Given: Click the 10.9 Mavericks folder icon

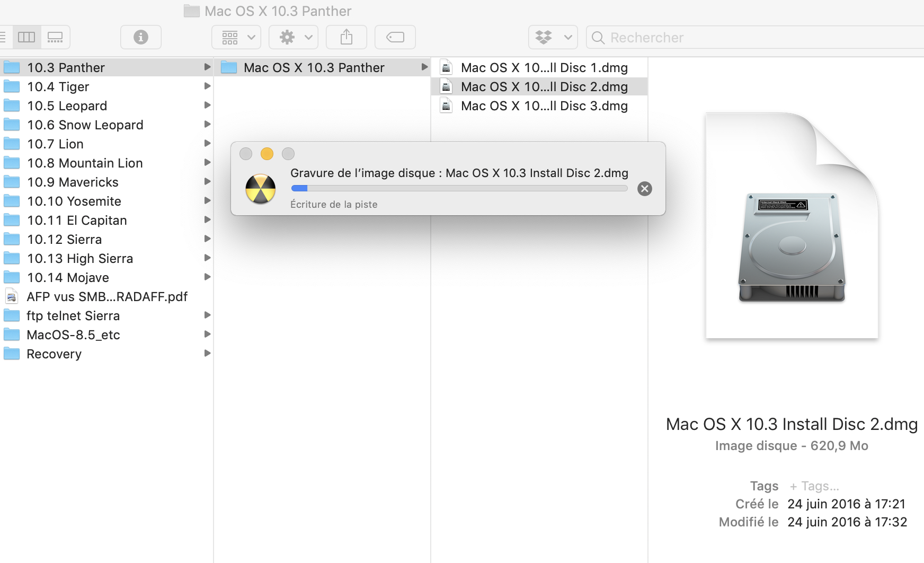Looking at the screenshot, I should [12, 182].
